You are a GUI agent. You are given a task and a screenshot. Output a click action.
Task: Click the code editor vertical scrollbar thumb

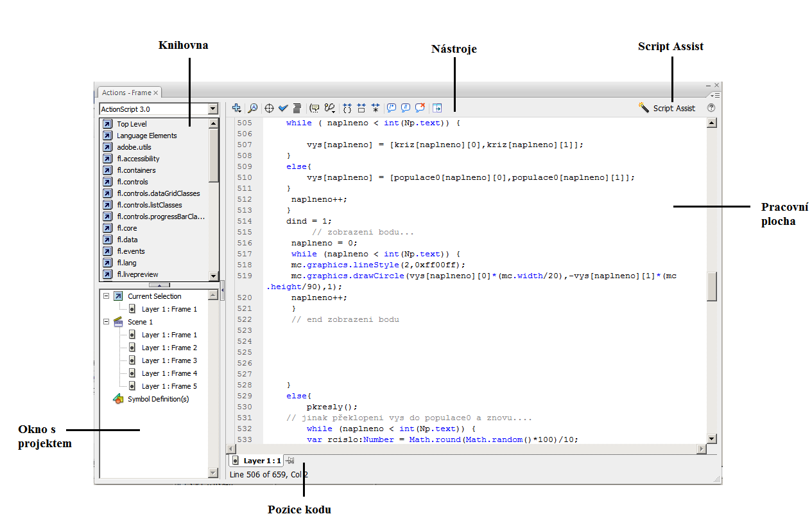click(711, 287)
